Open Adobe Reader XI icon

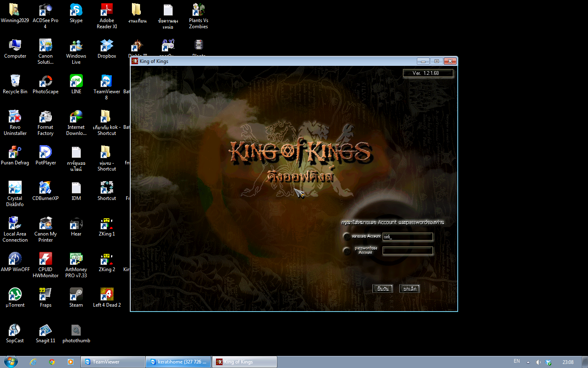107,16
